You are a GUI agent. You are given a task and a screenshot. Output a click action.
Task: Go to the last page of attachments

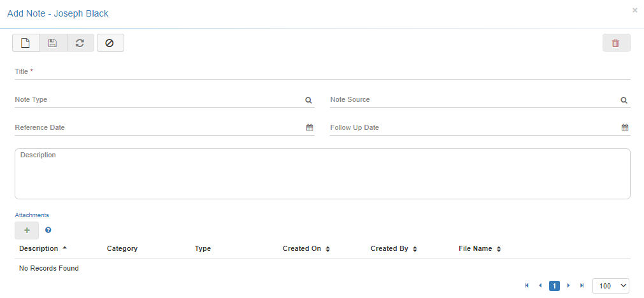(582, 286)
